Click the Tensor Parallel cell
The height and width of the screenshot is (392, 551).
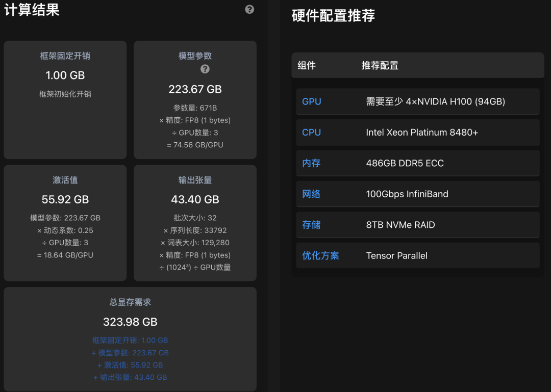(397, 256)
